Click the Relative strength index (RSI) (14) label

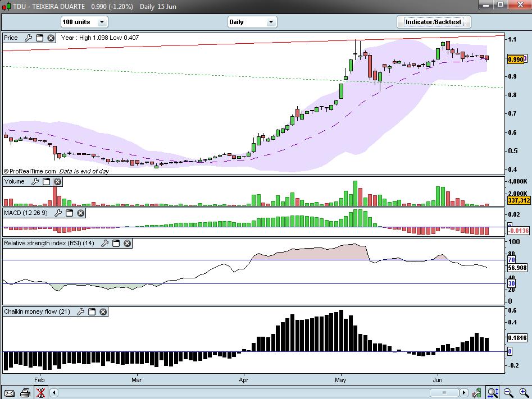coord(49,243)
